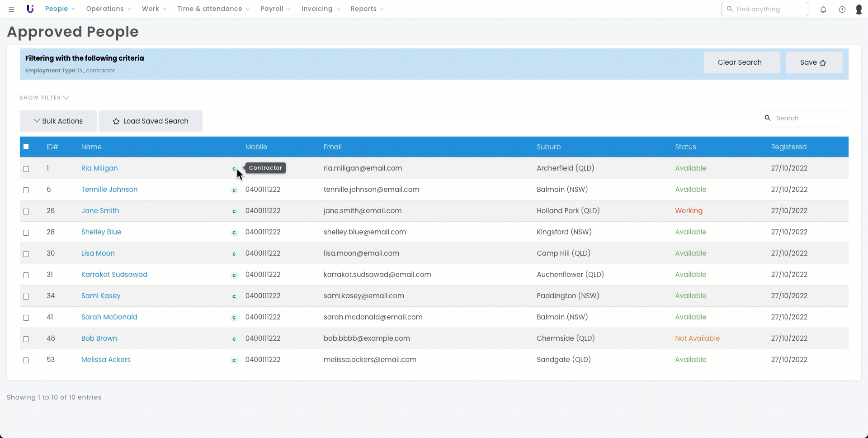Select the checkbox for Tennille Johnson
This screenshot has height=438, width=868.
pos(26,190)
